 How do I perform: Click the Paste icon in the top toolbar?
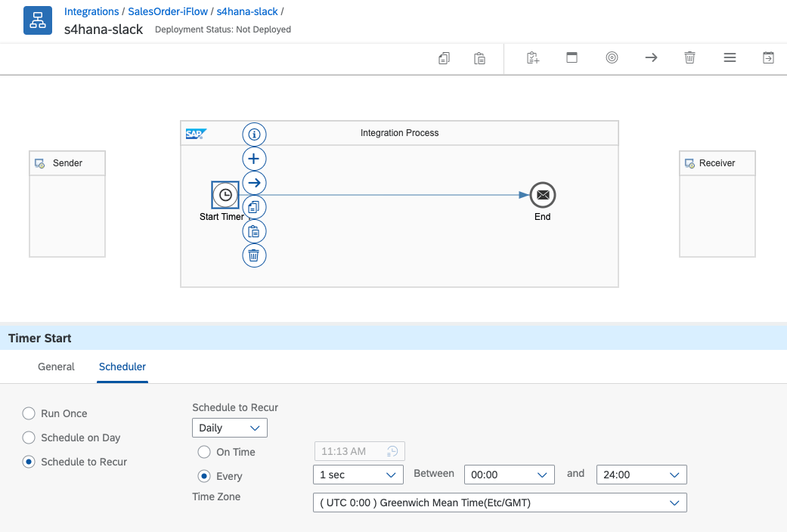(479, 58)
